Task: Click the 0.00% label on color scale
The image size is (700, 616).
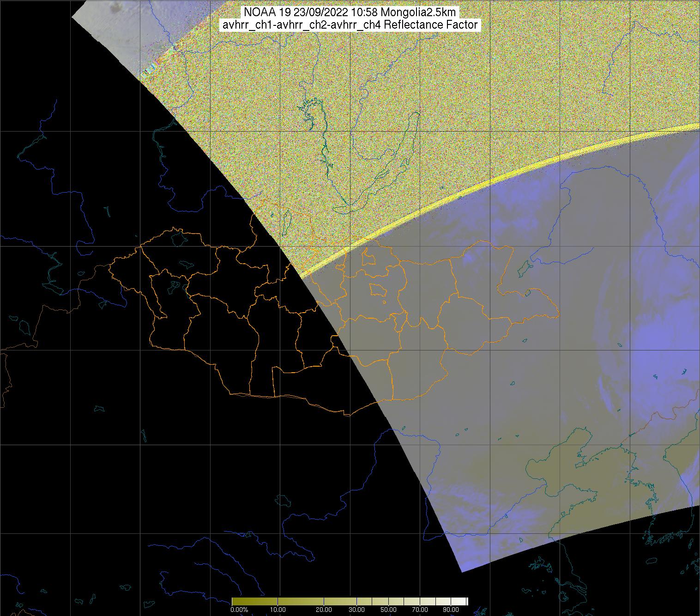Action: point(239,610)
